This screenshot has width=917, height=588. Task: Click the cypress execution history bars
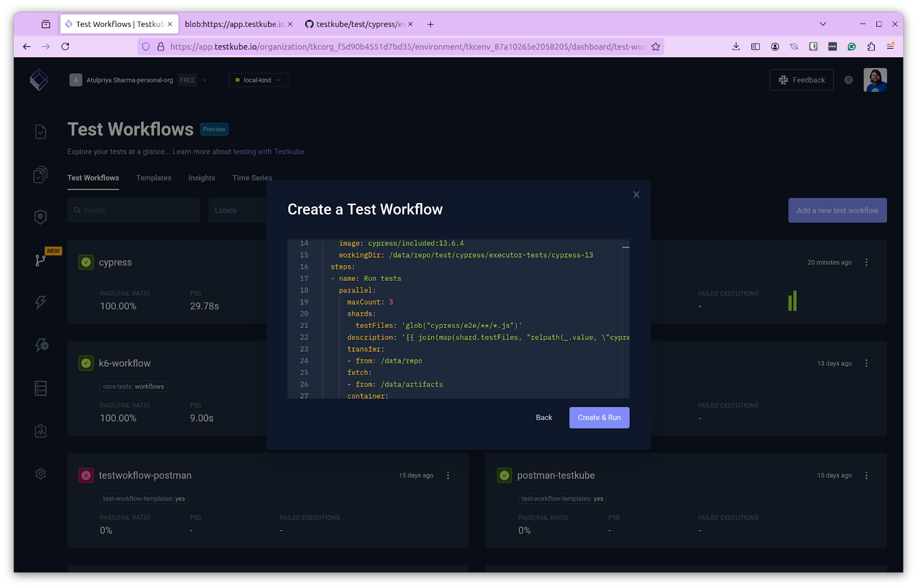pos(792,301)
